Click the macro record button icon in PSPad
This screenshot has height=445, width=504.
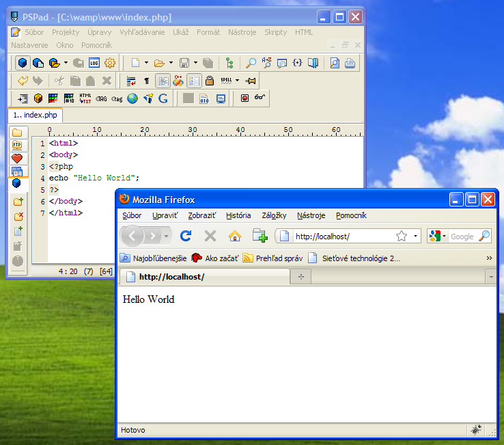(x=244, y=98)
